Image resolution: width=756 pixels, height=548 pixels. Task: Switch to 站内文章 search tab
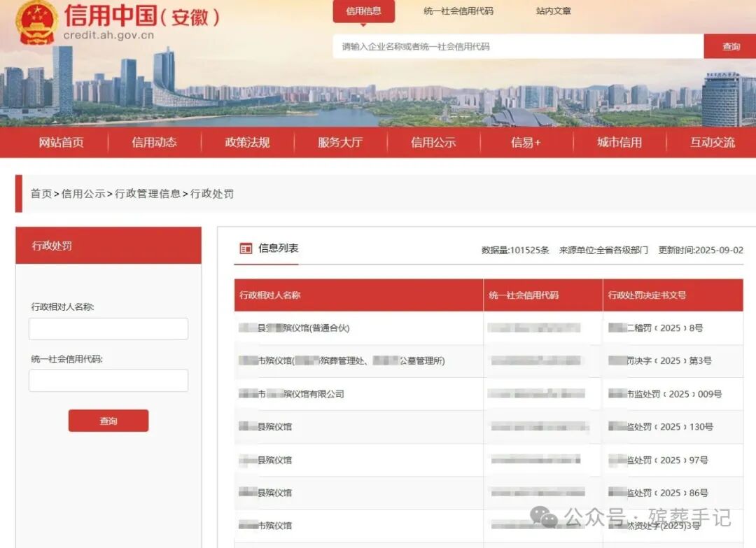[x=553, y=11]
